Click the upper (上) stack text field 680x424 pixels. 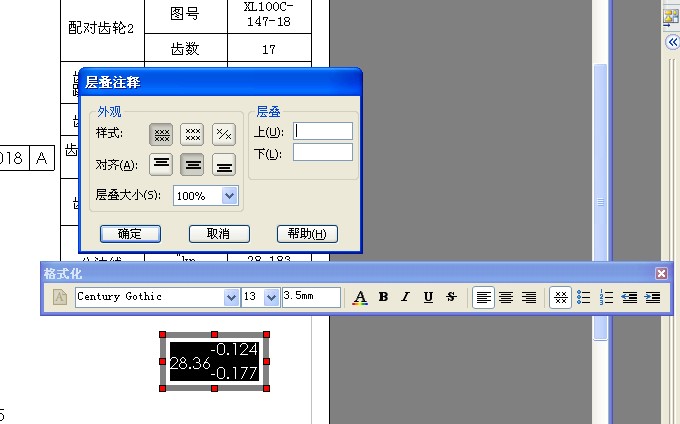[323, 131]
